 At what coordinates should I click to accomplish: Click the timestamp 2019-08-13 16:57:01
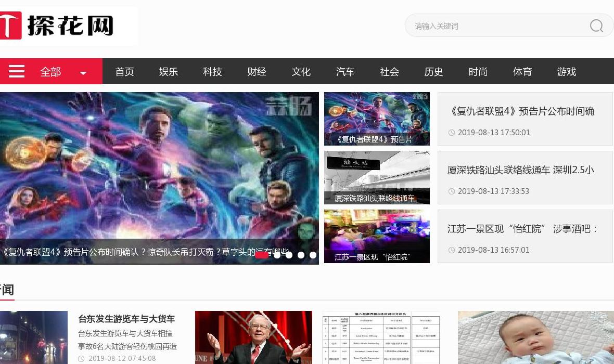[493, 250]
